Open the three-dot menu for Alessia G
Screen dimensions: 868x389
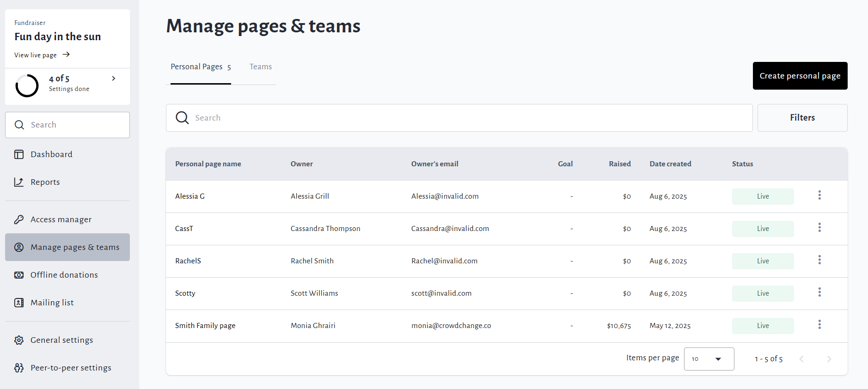point(819,195)
